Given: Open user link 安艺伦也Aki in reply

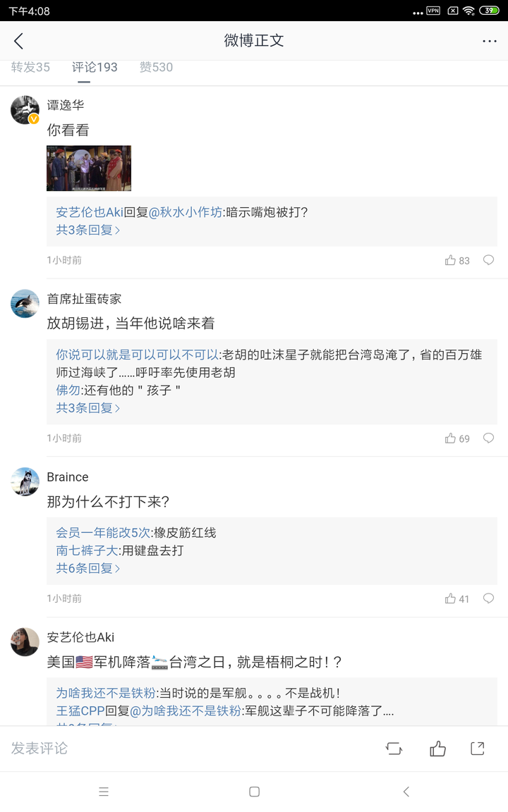Looking at the screenshot, I should pos(90,212).
